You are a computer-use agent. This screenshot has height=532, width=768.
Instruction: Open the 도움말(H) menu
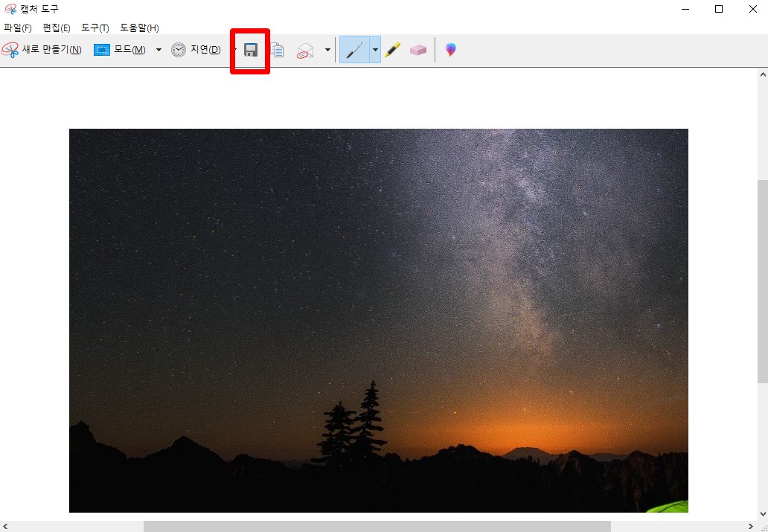[x=139, y=28]
